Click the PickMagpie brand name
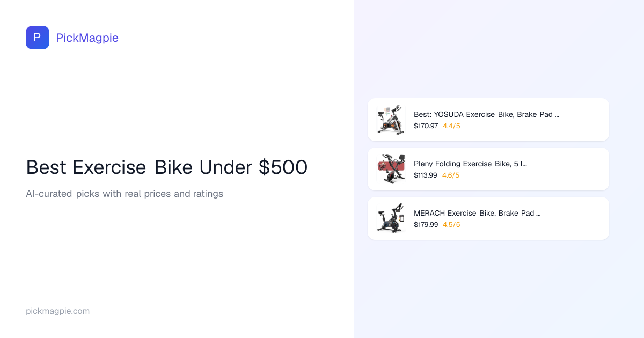The width and height of the screenshot is (644, 338). (87, 38)
